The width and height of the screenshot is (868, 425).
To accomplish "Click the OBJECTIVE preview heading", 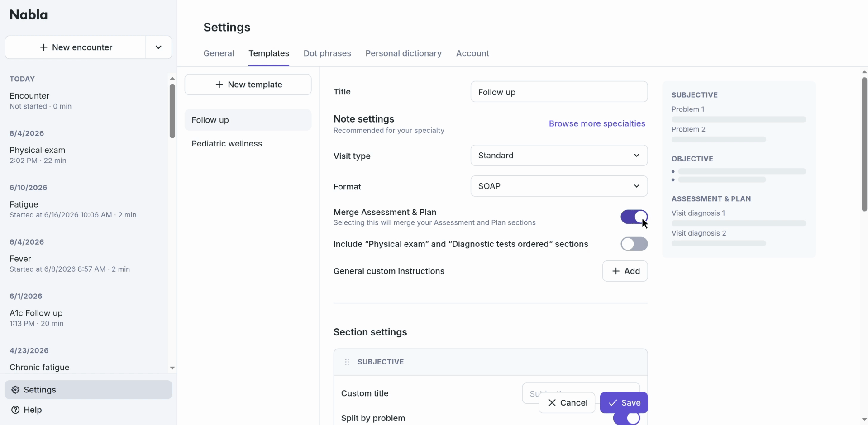I will (x=692, y=159).
